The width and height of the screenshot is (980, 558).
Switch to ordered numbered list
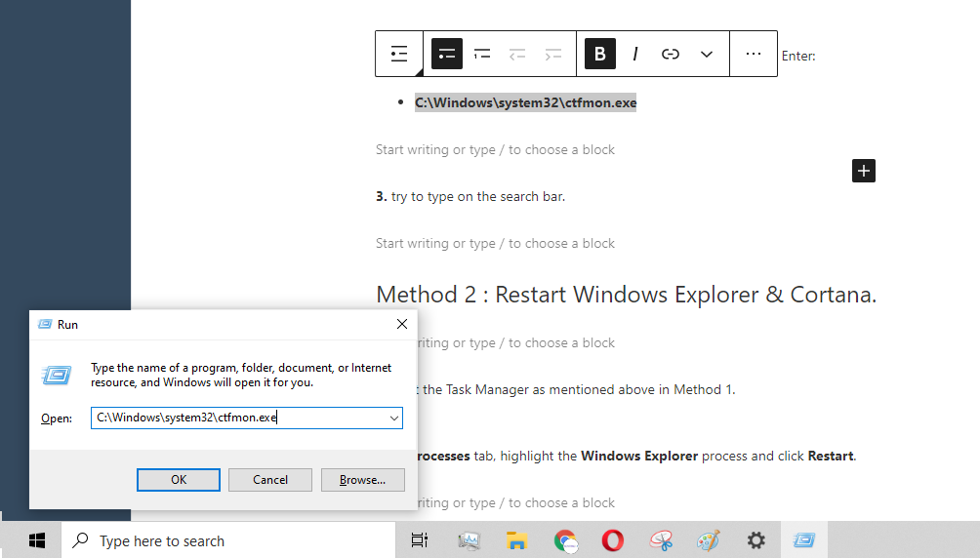point(482,54)
